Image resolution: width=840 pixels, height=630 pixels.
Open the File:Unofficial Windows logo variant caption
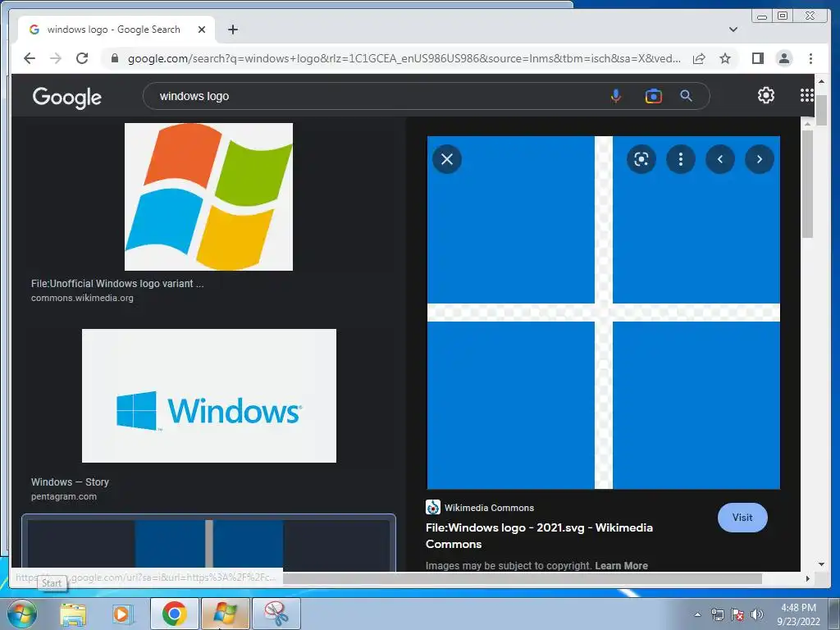[117, 284]
